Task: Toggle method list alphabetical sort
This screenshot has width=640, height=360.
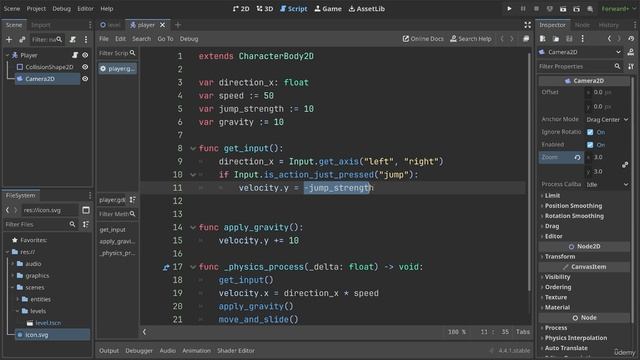Action: pyautogui.click(x=133, y=200)
